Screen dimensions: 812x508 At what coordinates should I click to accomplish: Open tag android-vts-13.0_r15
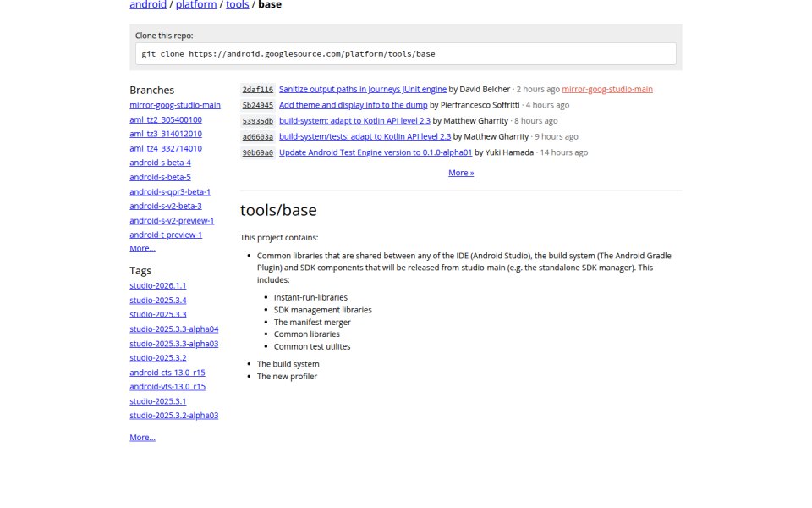pyautogui.click(x=167, y=386)
